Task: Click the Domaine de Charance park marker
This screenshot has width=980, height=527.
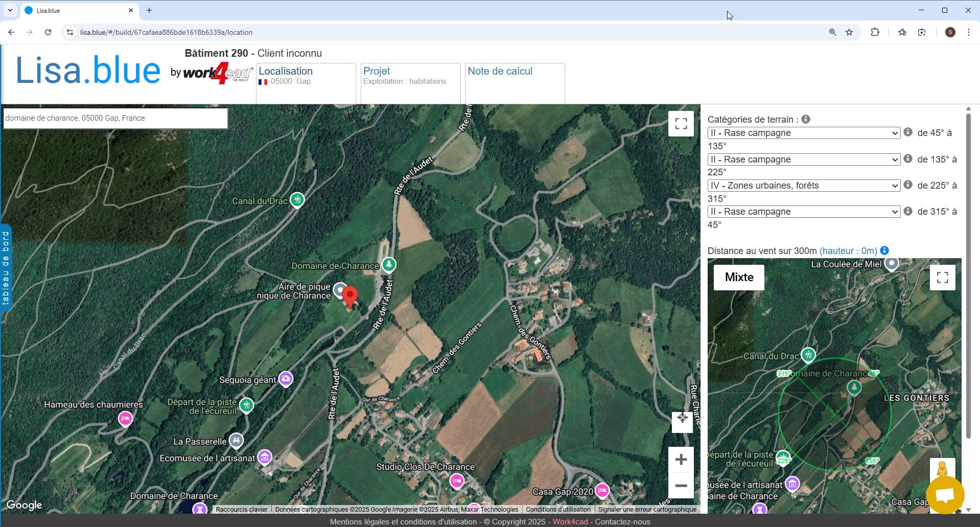Action: [389, 264]
